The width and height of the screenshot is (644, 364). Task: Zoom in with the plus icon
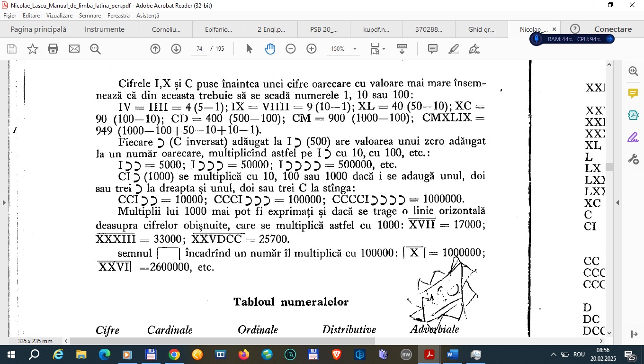click(312, 49)
